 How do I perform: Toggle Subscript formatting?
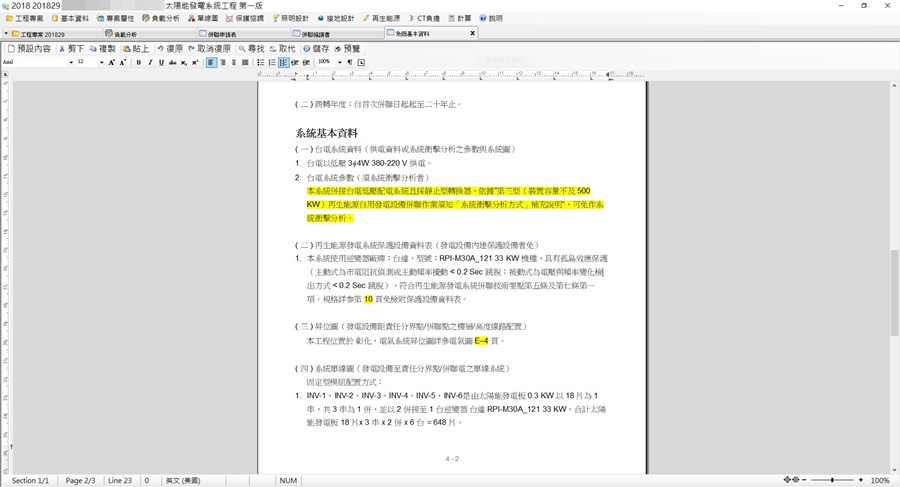(x=184, y=63)
